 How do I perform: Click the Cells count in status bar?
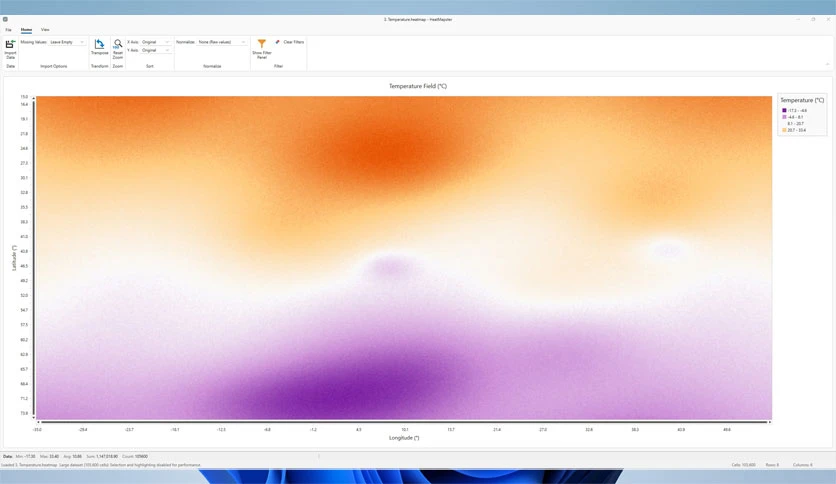743,465
